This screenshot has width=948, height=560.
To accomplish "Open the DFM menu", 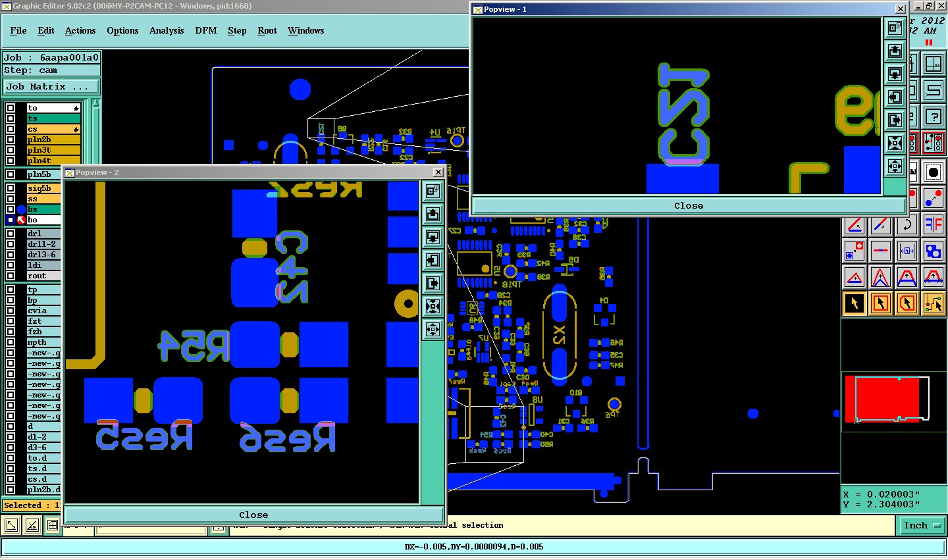I will 206,30.
